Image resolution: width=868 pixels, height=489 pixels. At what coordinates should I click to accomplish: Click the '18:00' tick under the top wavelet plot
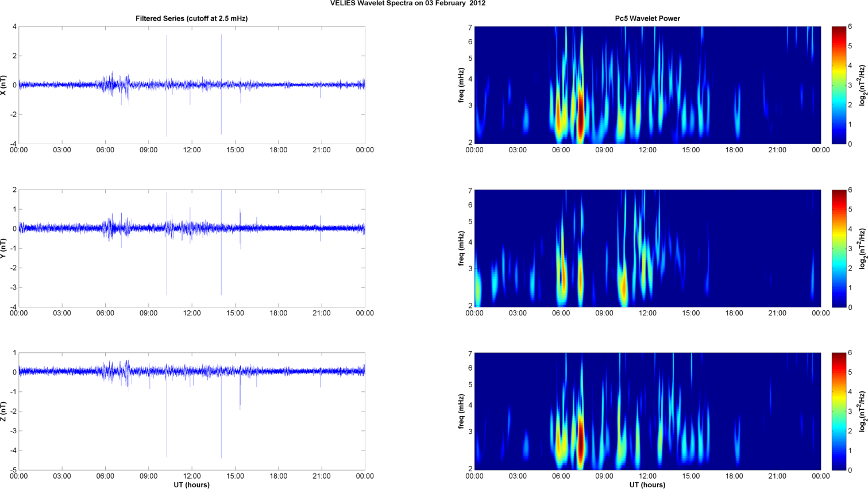coord(734,150)
